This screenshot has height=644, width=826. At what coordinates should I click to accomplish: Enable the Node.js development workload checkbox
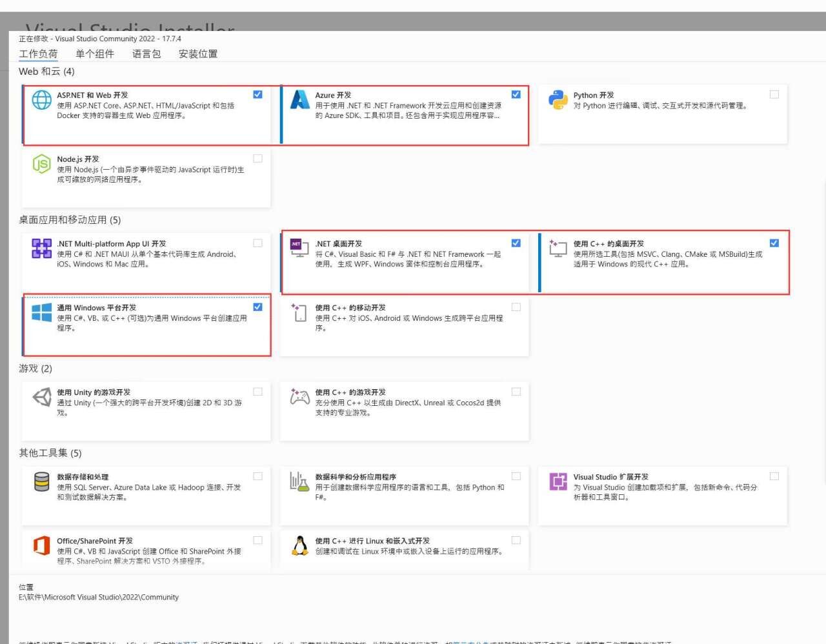257,158
